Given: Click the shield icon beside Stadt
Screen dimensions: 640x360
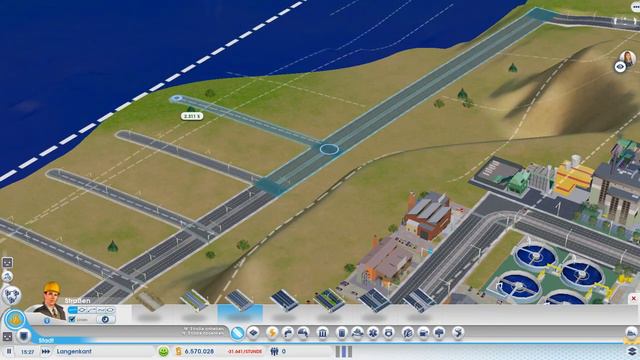Looking at the screenshot, I should click(x=24, y=336).
